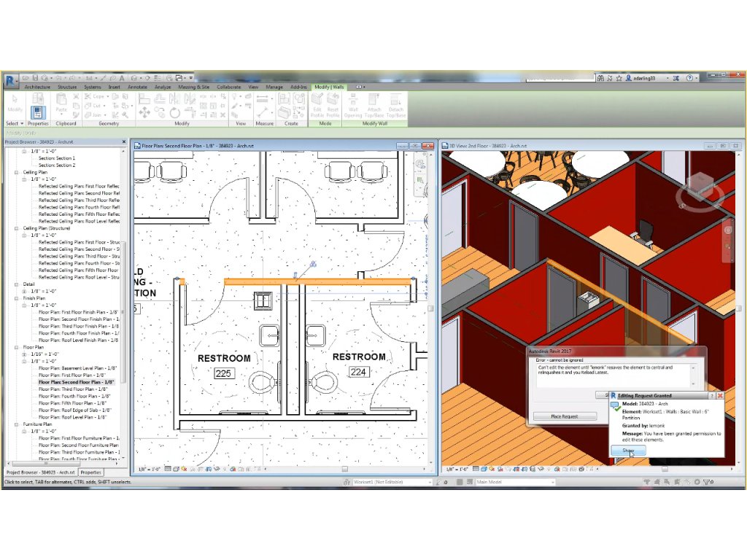This screenshot has height=560, width=747.
Task: Click the Place Request button
Action: (x=565, y=416)
